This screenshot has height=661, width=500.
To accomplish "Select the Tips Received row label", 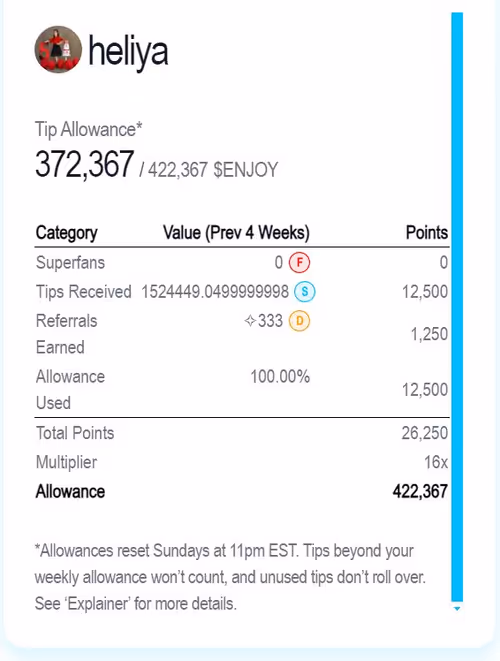I will pos(83,292).
